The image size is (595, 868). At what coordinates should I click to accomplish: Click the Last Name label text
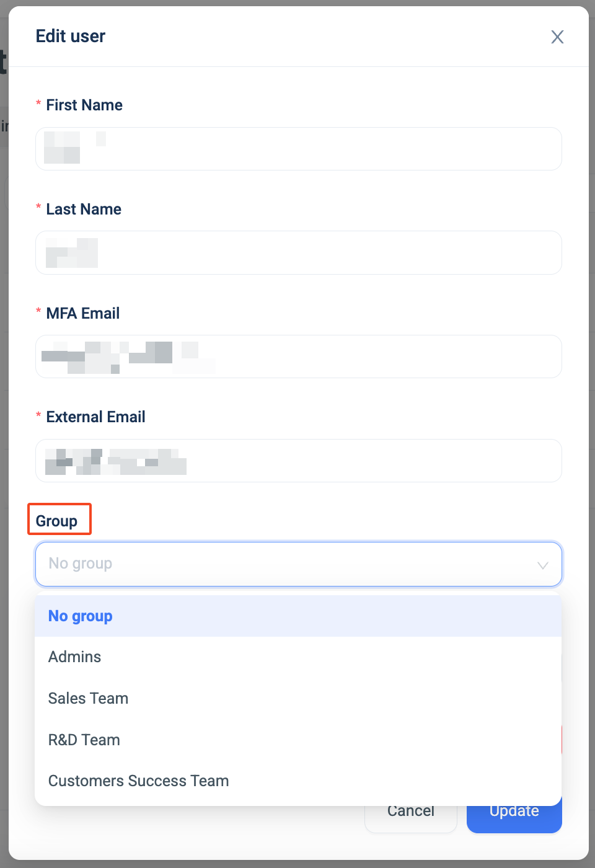pyautogui.click(x=84, y=209)
